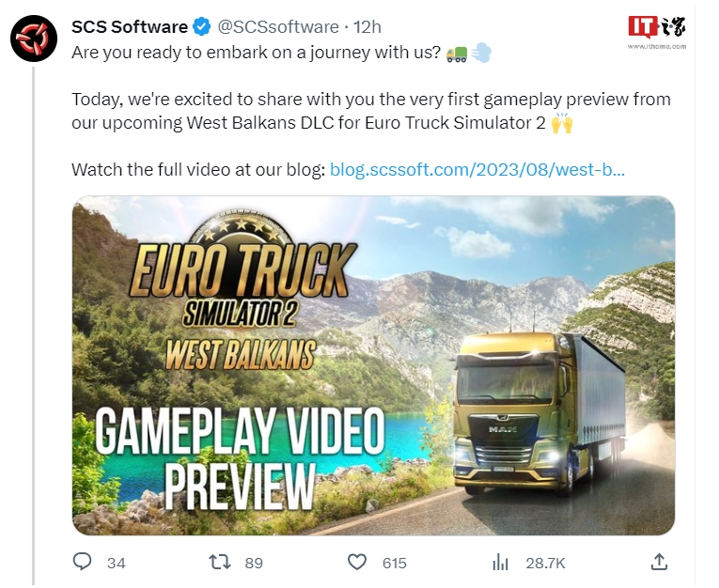The height and width of the screenshot is (588, 719).
Task: Open the SCS Software display name
Action: [x=130, y=26]
